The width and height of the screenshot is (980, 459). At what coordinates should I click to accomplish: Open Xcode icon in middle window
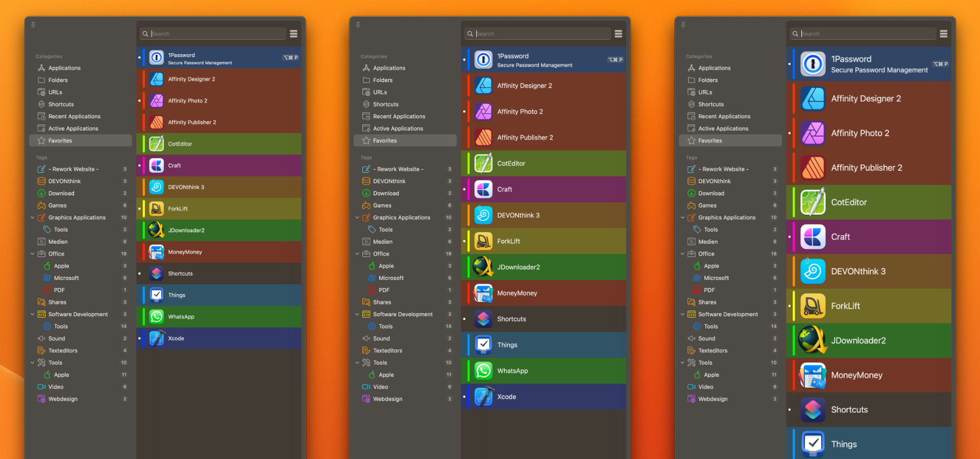tap(483, 397)
